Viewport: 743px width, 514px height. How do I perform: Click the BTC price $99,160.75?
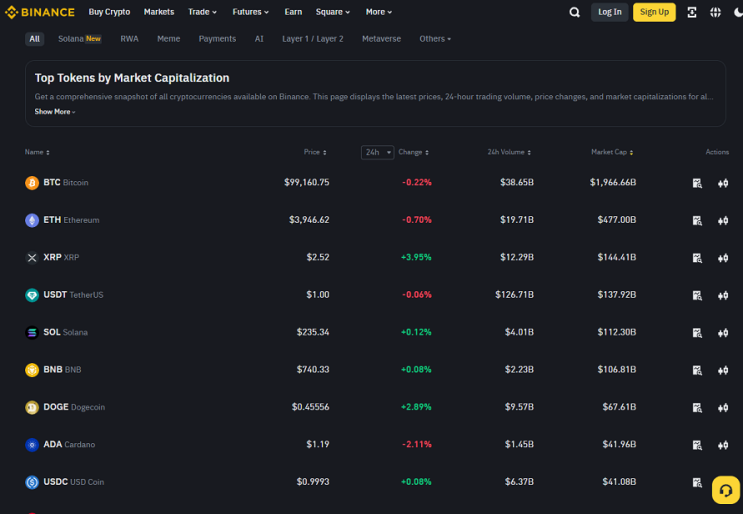click(x=307, y=182)
